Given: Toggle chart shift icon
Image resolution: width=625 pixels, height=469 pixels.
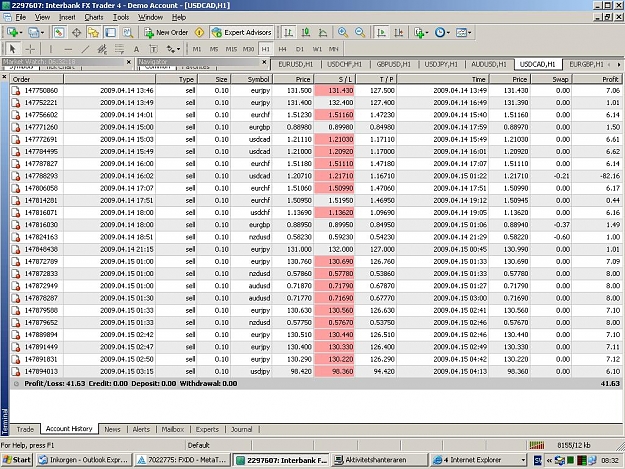Looking at the screenshot, I should click(399, 33).
